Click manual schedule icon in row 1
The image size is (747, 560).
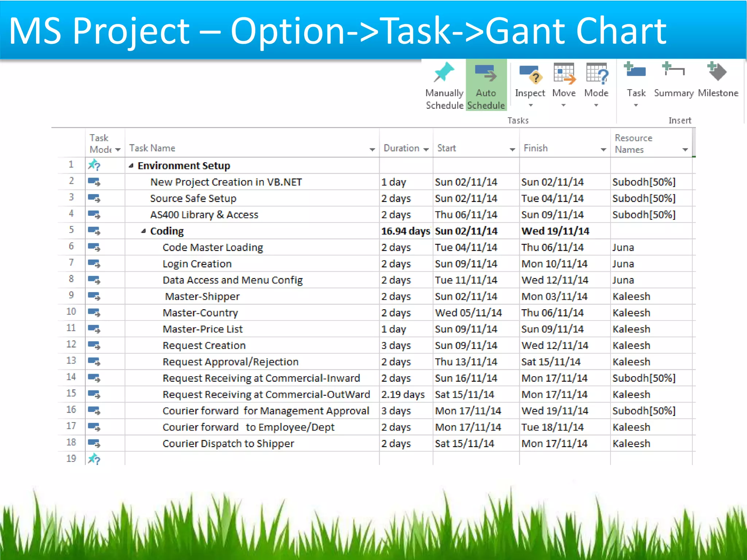pyautogui.click(x=94, y=165)
